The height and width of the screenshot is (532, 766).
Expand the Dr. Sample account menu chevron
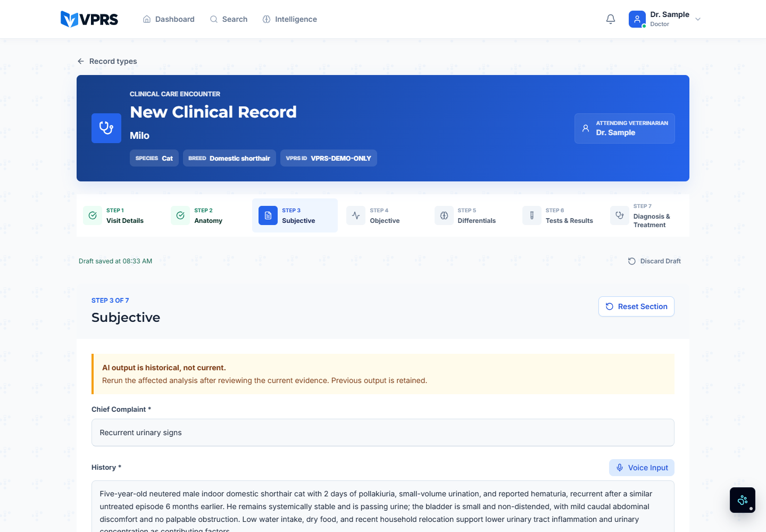698,19
